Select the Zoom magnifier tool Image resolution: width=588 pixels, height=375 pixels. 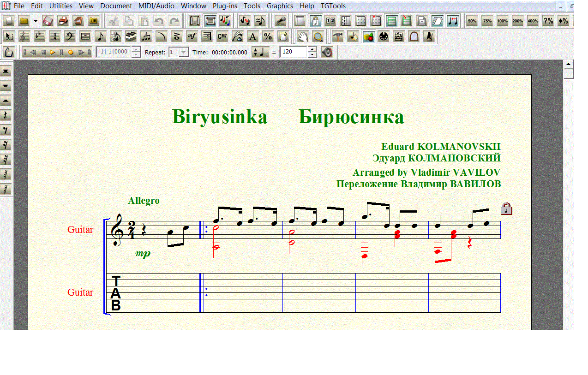click(318, 36)
